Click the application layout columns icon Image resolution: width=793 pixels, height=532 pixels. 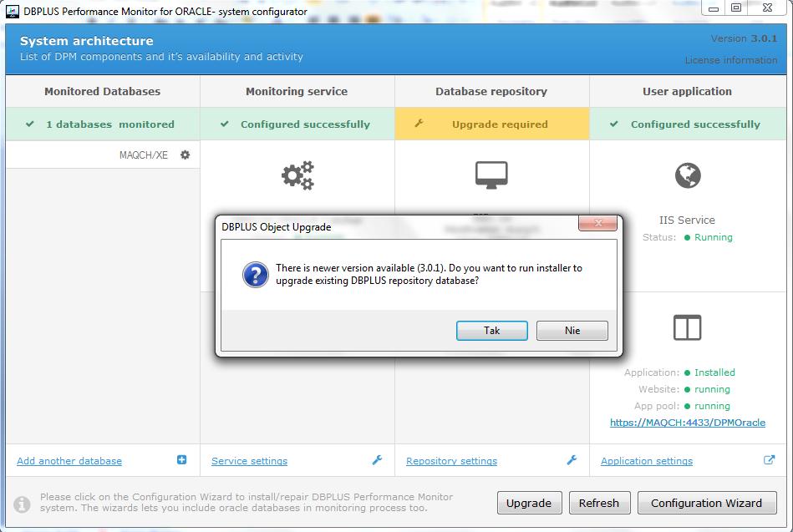688,327
